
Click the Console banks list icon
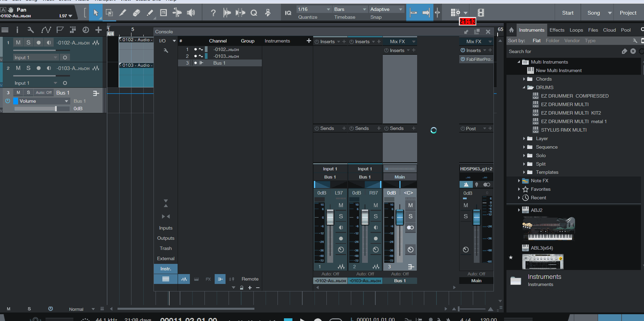[166, 279]
